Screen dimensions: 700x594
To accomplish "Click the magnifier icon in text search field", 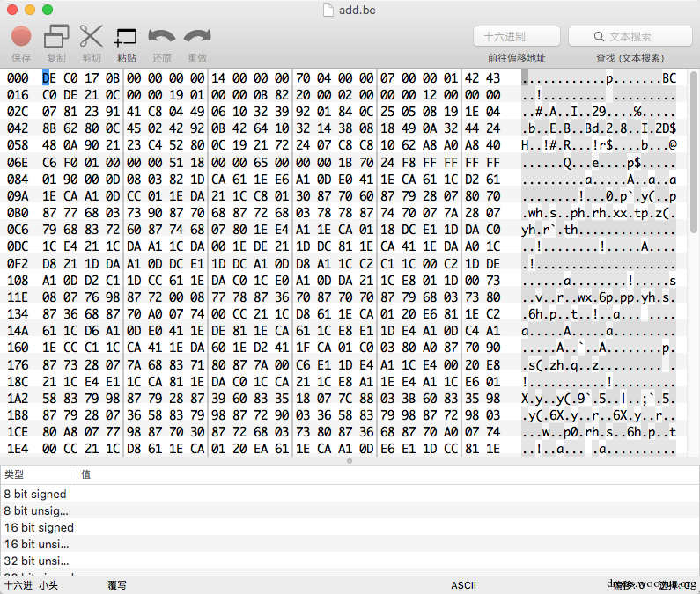I will coord(599,37).
